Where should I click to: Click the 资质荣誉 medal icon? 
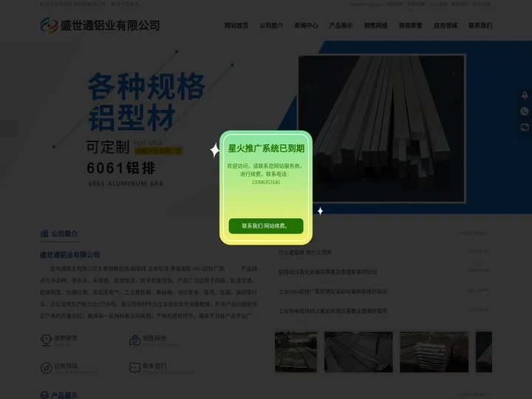pos(45,340)
